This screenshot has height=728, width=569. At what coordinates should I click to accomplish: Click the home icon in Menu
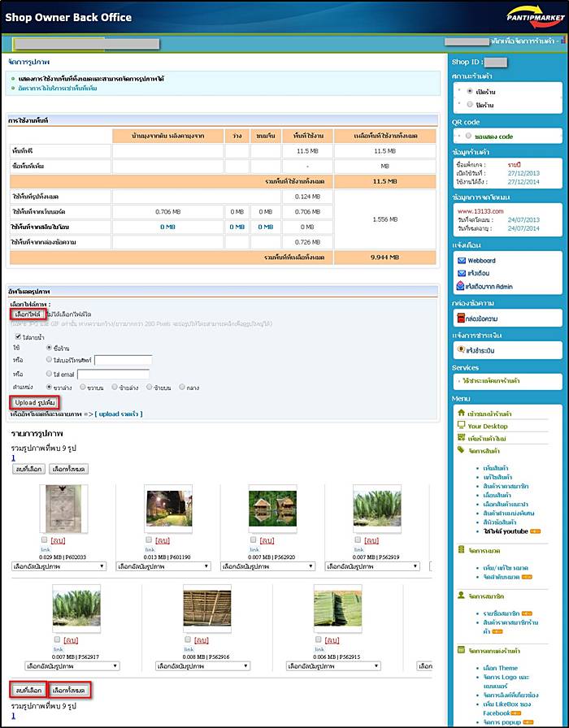461,413
